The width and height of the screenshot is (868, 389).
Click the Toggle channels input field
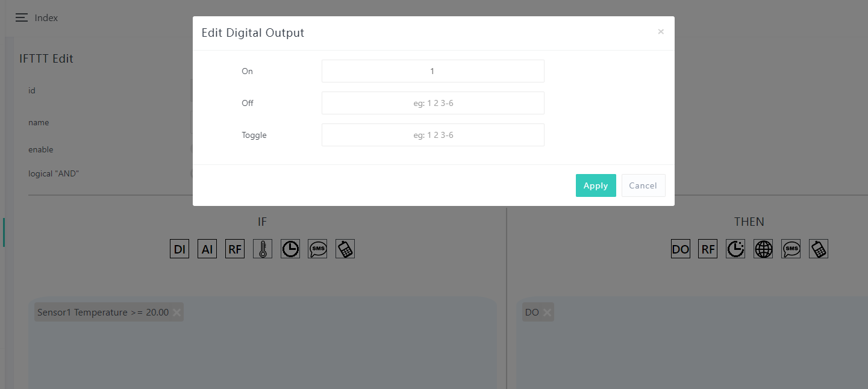[432, 135]
